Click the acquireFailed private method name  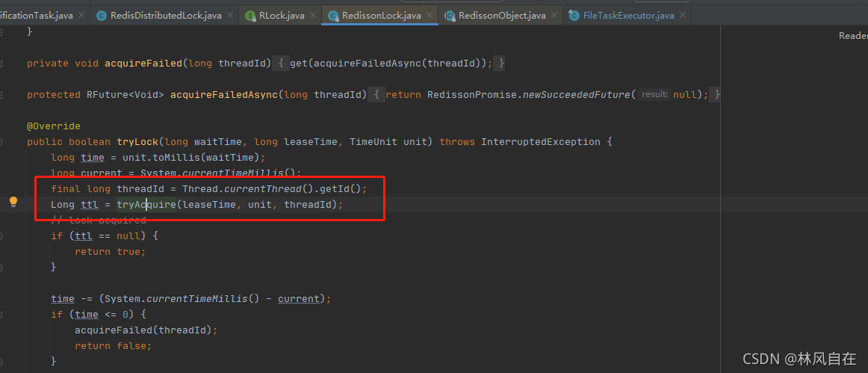point(143,64)
